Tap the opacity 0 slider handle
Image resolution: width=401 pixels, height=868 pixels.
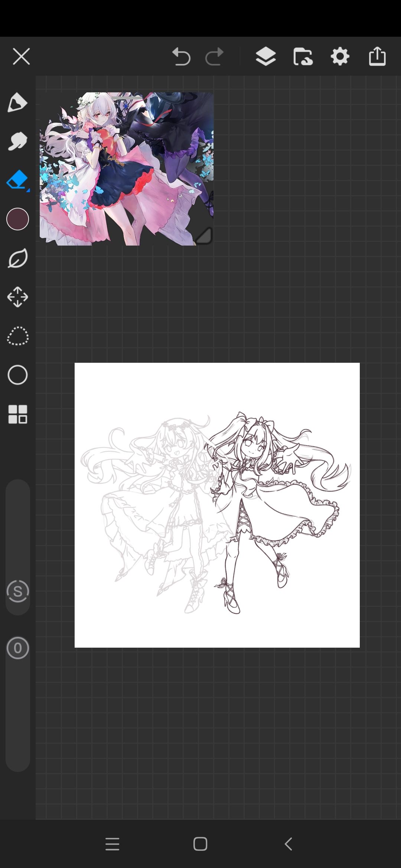coord(17,648)
